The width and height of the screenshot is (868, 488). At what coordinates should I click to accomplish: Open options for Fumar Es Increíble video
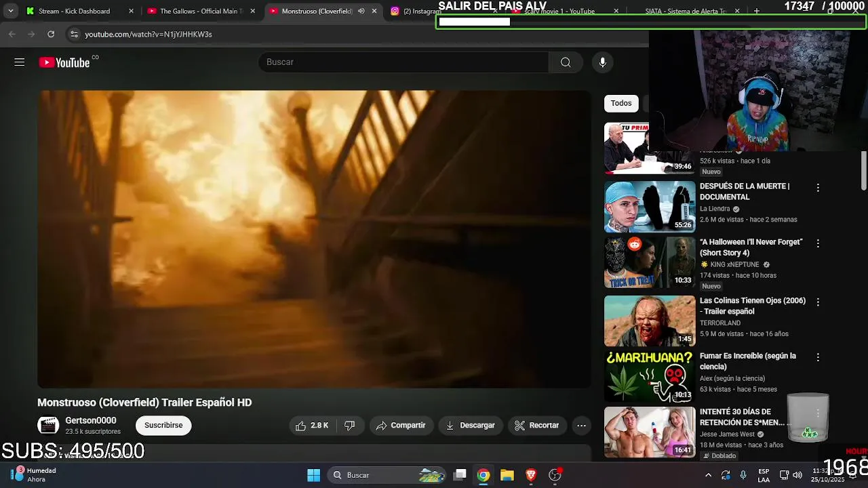pos(818,357)
